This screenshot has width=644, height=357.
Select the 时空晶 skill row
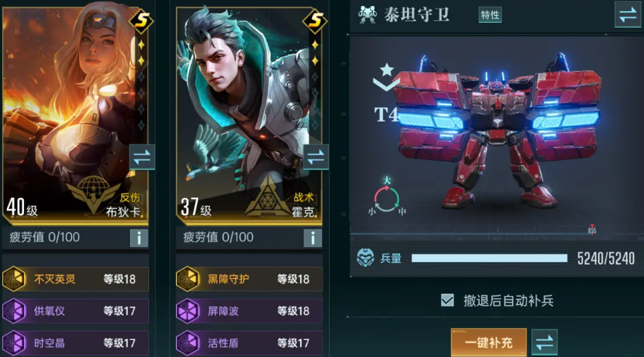tap(75, 343)
